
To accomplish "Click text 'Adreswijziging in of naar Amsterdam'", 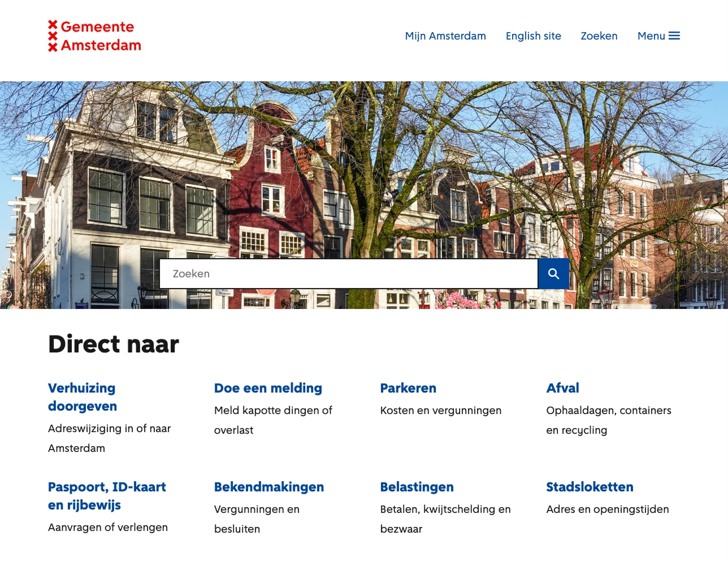I will pos(109,438).
